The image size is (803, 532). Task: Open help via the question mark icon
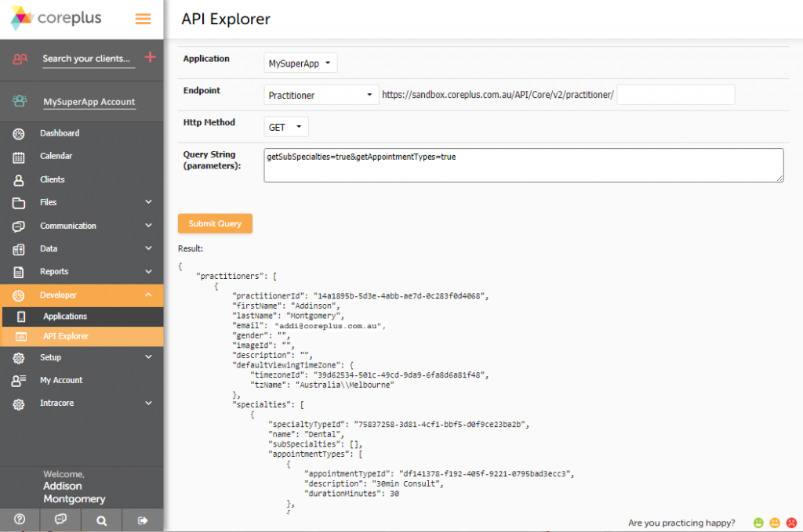point(20,519)
